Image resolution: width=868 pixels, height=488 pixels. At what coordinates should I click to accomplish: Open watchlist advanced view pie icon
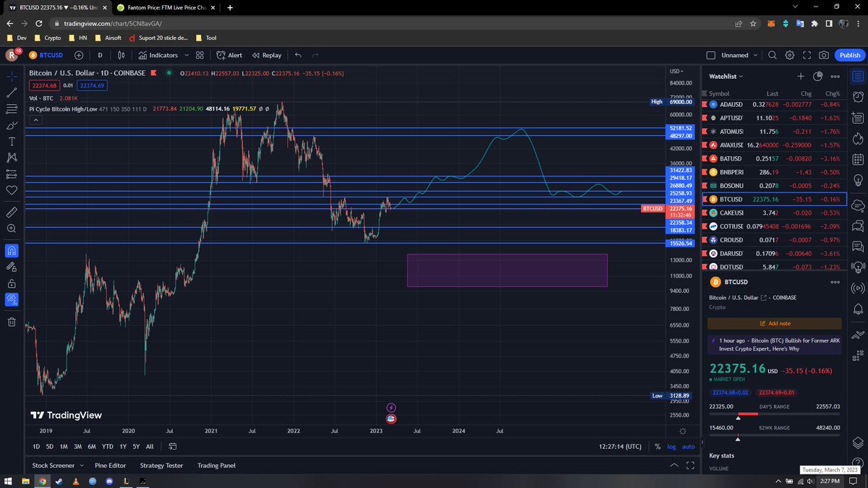pyautogui.click(x=818, y=76)
